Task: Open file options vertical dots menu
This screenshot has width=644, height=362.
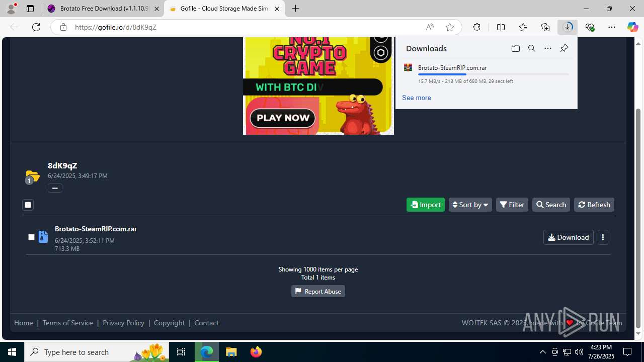Action: 603,237
